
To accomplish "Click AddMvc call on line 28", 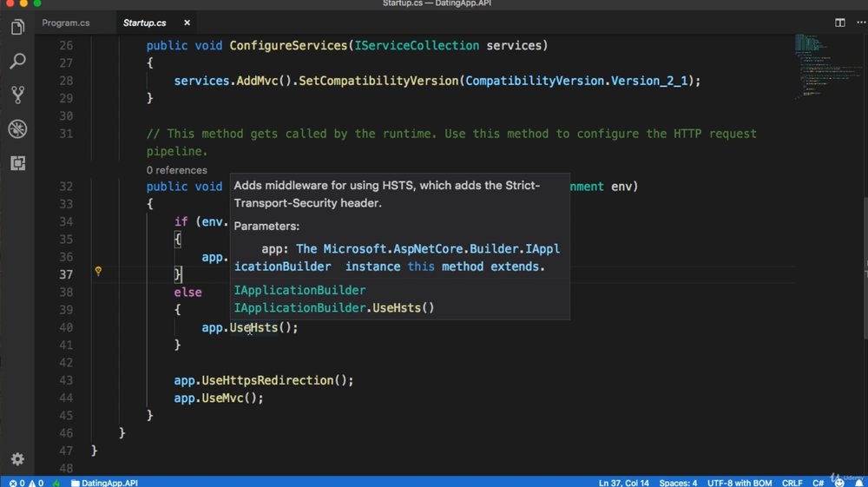I will (x=257, y=81).
